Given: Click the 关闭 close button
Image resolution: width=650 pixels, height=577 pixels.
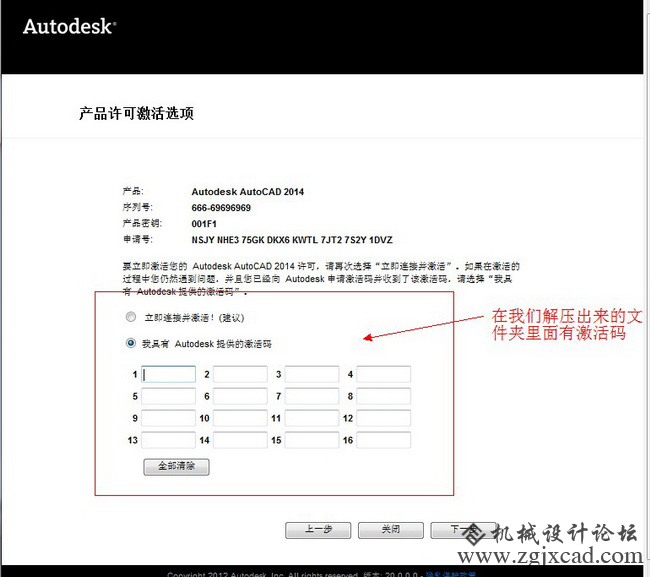Looking at the screenshot, I should pyautogui.click(x=390, y=530).
